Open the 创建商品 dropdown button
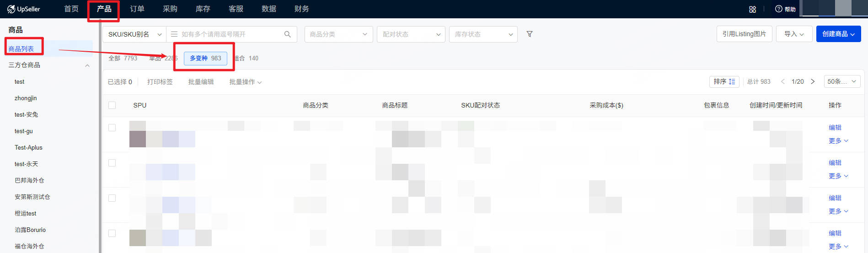The width and height of the screenshot is (868, 253). [x=838, y=34]
